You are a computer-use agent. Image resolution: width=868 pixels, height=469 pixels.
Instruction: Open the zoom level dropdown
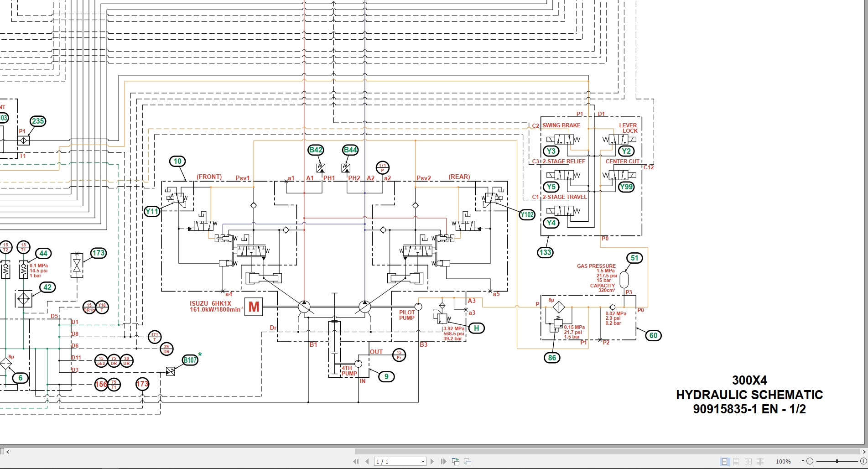coord(803,461)
